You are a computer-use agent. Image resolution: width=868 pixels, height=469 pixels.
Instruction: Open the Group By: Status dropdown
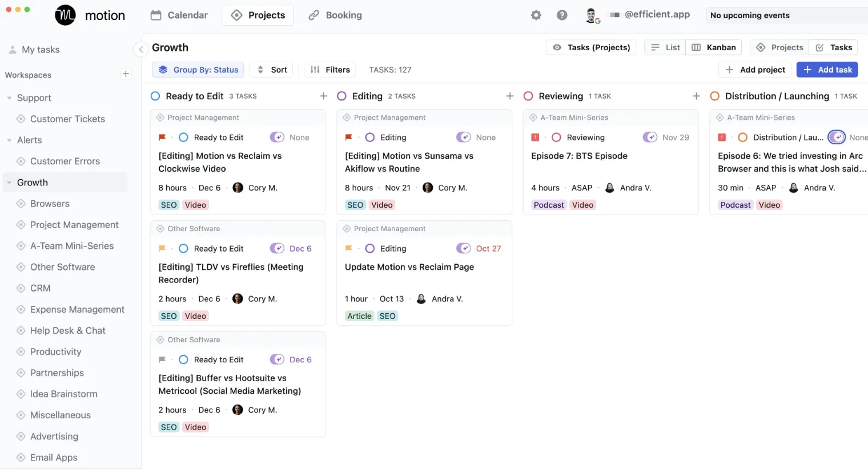[x=198, y=70]
